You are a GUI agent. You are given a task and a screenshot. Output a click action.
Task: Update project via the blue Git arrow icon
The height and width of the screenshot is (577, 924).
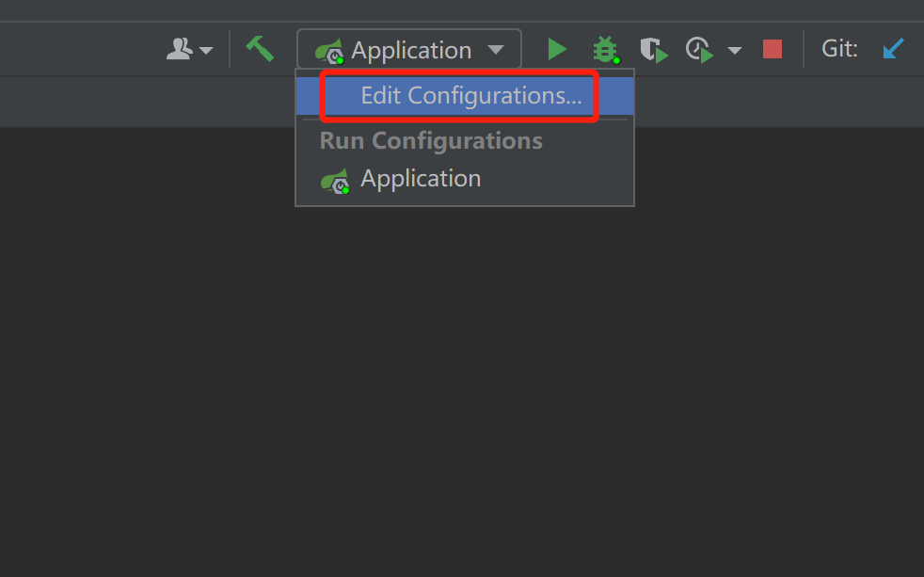[x=892, y=48]
